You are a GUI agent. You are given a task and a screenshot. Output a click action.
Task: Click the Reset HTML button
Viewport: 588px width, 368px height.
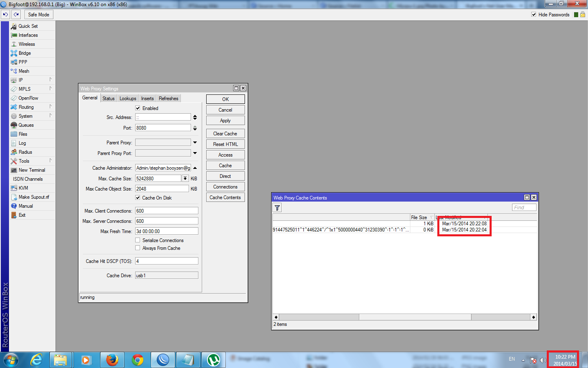click(225, 144)
